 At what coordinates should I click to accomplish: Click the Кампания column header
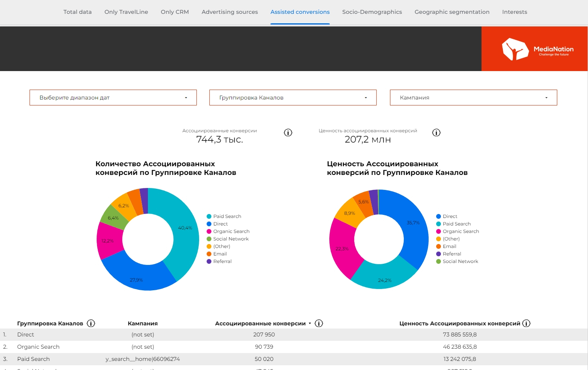point(142,323)
